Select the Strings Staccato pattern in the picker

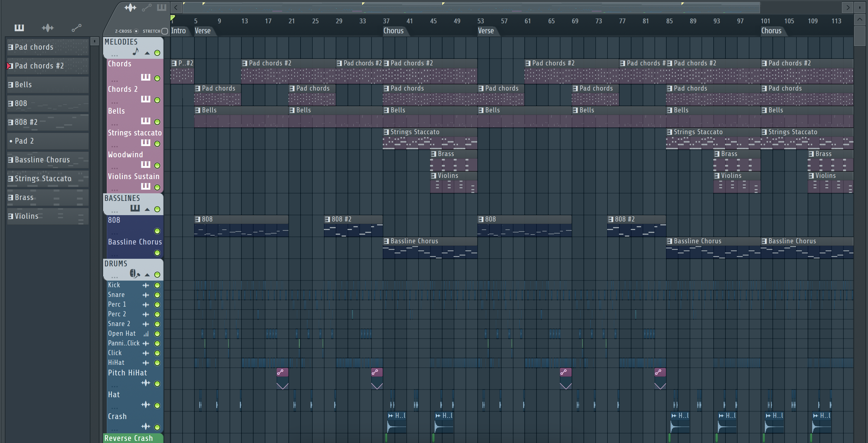click(x=48, y=179)
